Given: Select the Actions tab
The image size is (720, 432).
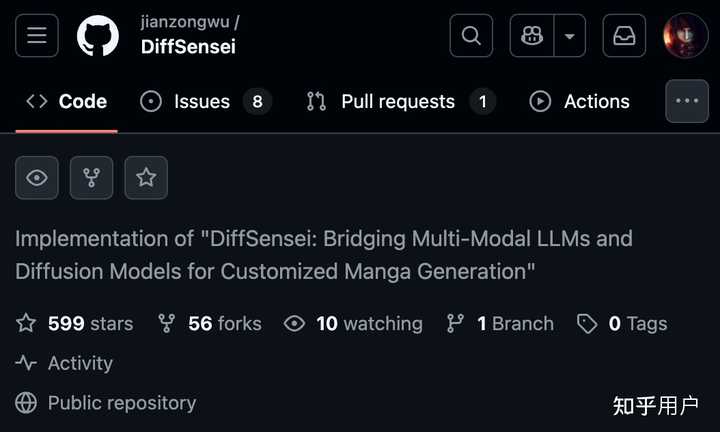Looking at the screenshot, I should point(580,101).
